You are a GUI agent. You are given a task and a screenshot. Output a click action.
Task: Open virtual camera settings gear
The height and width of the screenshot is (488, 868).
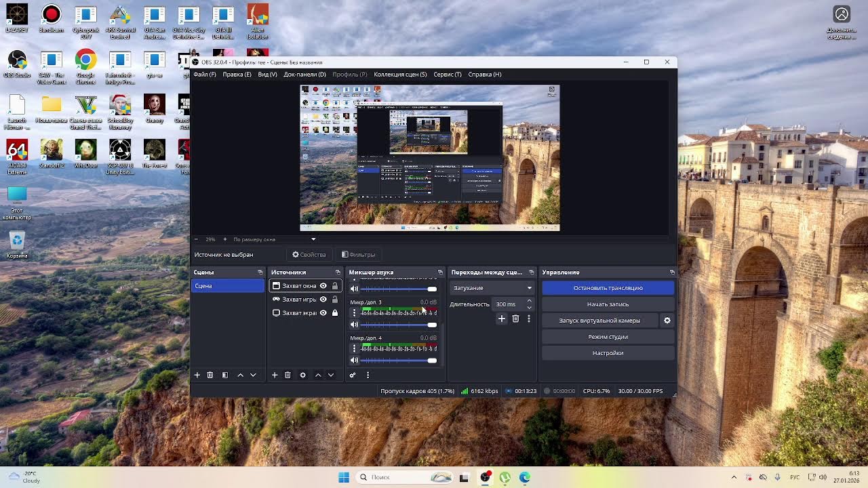pos(667,321)
